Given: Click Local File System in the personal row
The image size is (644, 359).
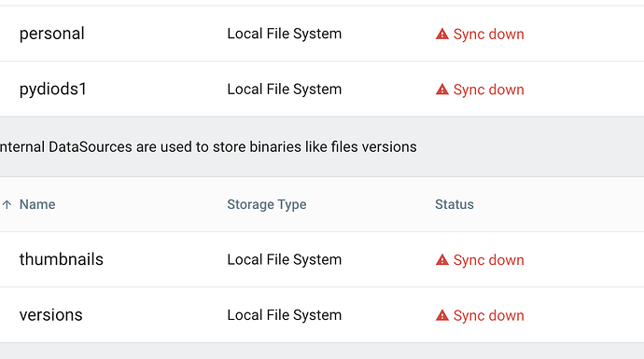Looking at the screenshot, I should tap(285, 34).
